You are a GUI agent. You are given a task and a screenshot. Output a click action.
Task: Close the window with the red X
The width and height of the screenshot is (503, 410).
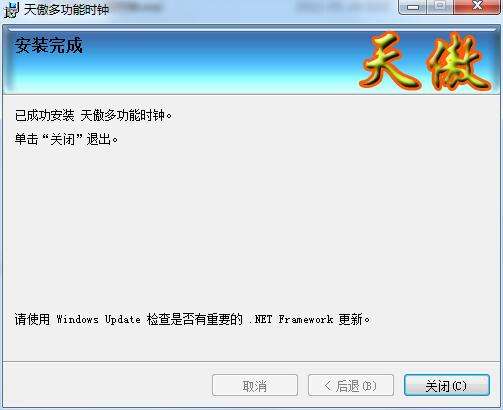[x=477, y=7]
